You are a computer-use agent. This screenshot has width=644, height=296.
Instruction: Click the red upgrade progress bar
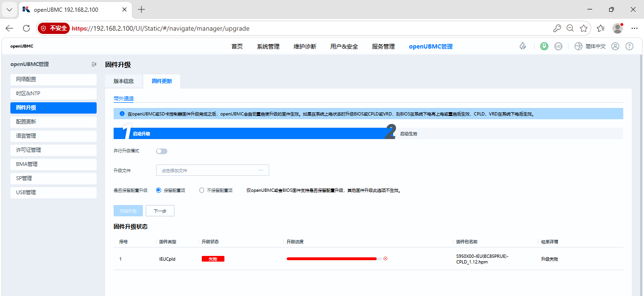pos(331,259)
